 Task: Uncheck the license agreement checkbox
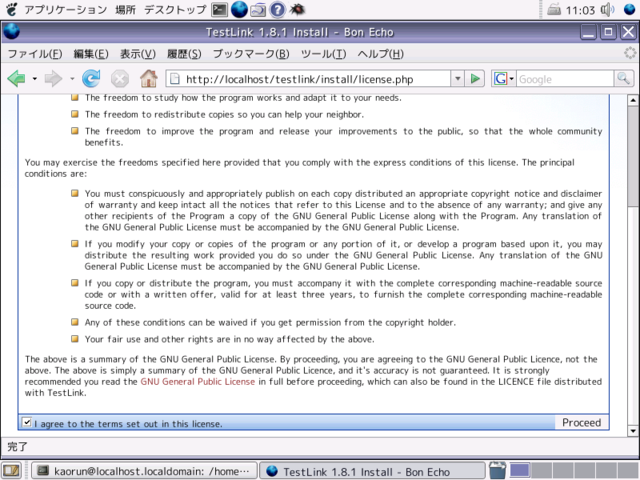tap(27, 422)
